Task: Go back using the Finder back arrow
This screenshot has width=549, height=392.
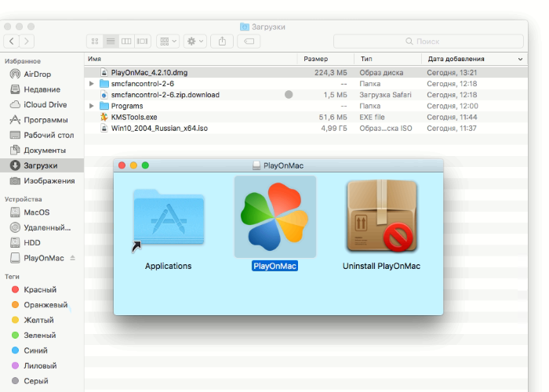Action: click(11, 42)
